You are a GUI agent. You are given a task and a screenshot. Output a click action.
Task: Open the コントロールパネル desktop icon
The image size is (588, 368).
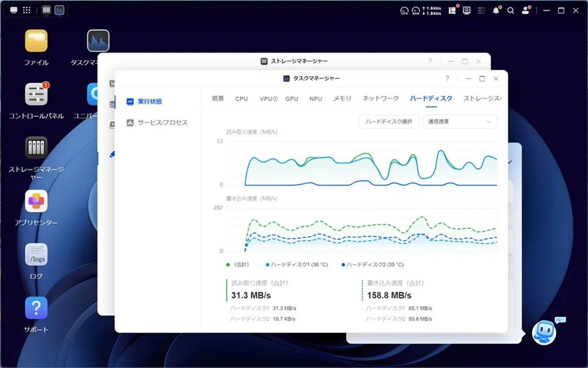tap(36, 95)
